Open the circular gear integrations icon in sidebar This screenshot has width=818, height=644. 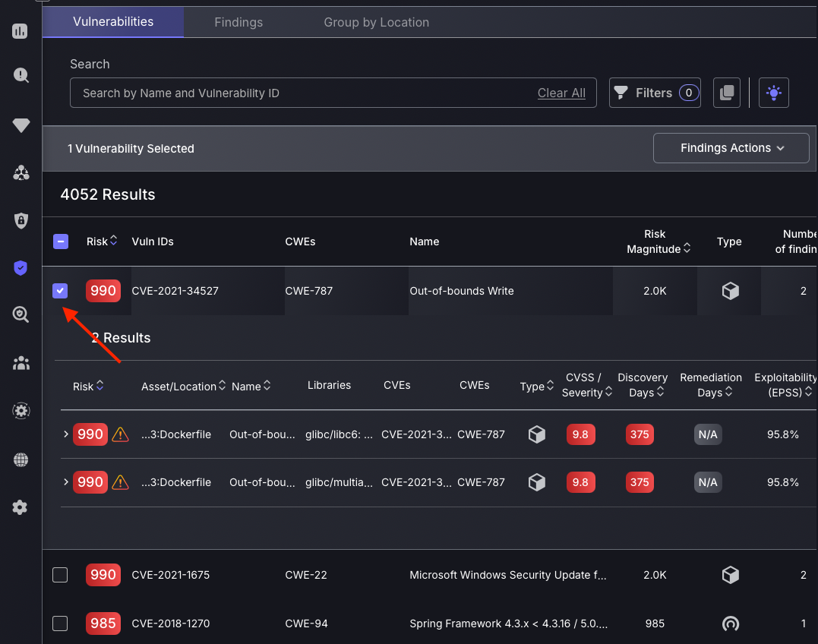(x=21, y=411)
